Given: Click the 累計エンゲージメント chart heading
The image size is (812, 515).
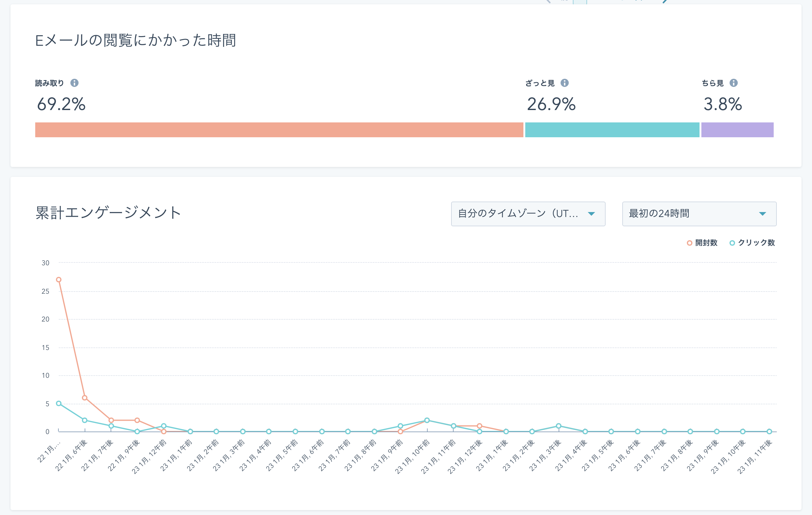Looking at the screenshot, I should tap(108, 213).
